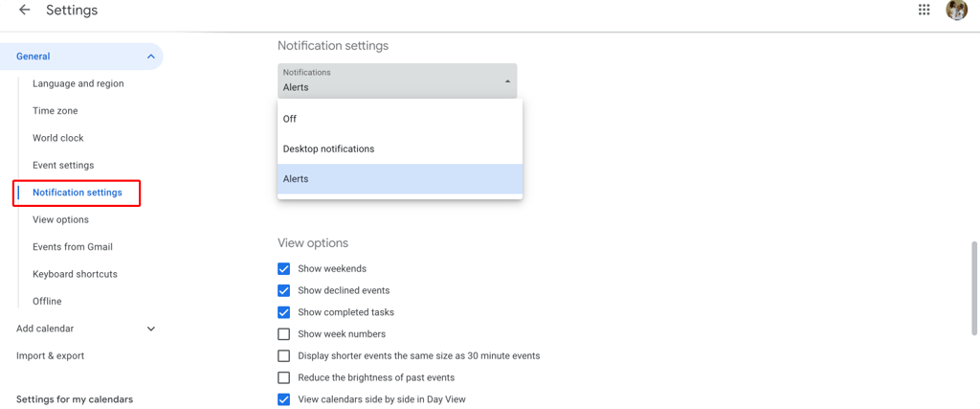Go to Events from Gmail
The height and width of the screenshot is (409, 980).
pos(73,247)
